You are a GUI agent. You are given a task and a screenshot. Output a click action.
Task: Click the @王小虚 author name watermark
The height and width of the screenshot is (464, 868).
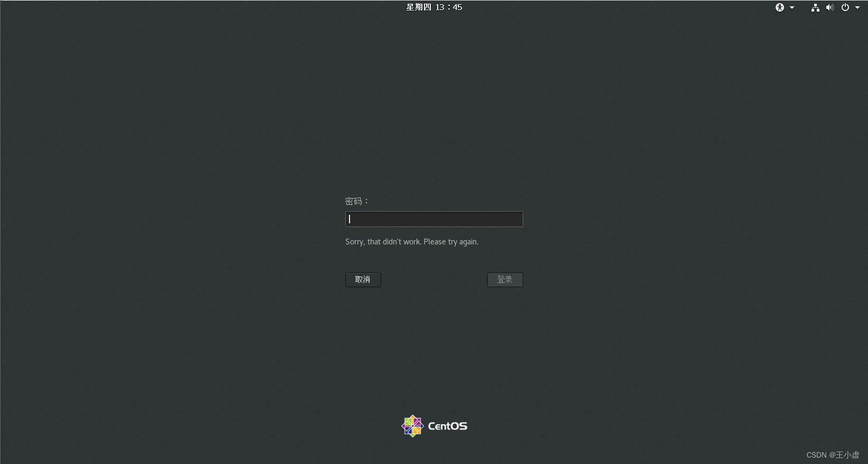pyautogui.click(x=844, y=455)
